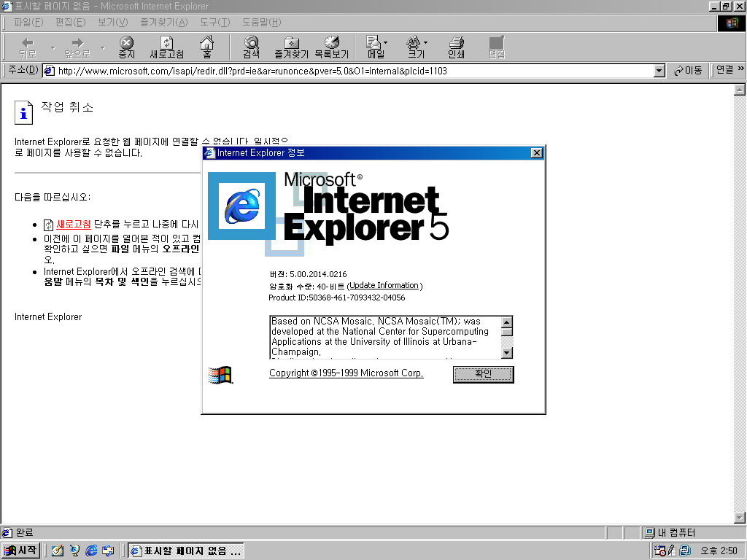Screen dimensions: 747x560
Task: Launch Internet Explorer from quick launch
Action: [91, 551]
